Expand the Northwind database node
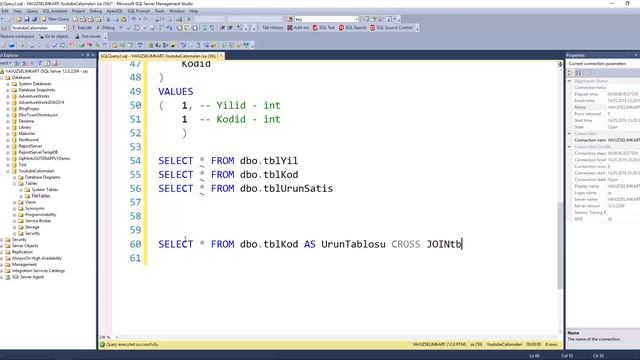Image resolution: width=640 pixels, height=360 pixels. 8,140
